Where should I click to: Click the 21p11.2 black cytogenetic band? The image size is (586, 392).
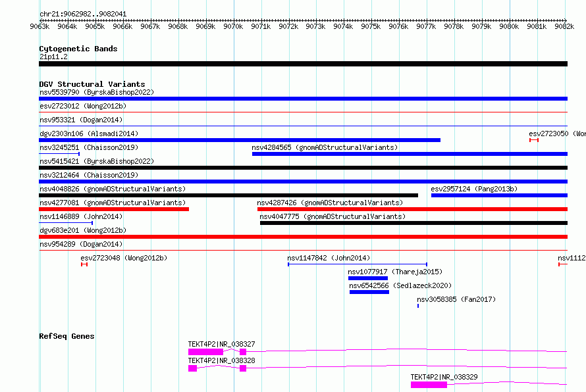pos(303,64)
